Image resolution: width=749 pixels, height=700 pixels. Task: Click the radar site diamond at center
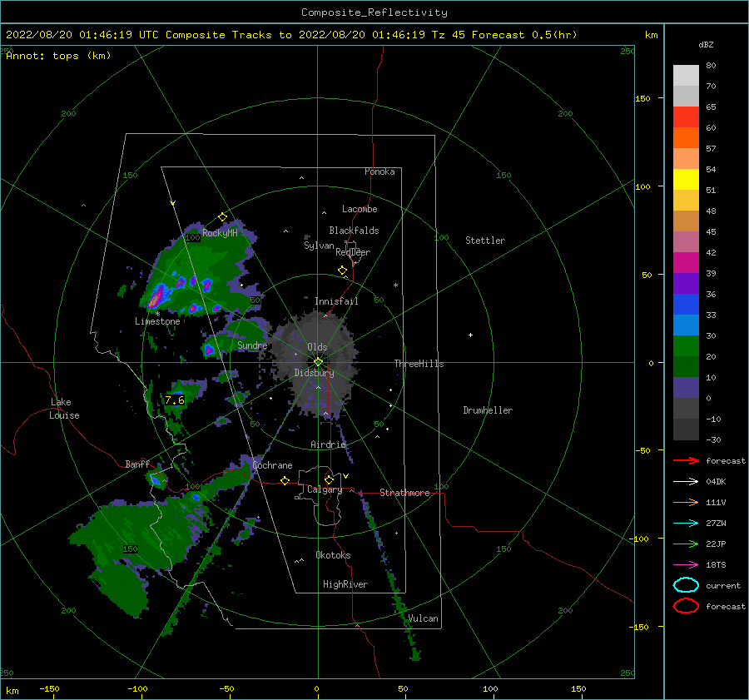(318, 362)
